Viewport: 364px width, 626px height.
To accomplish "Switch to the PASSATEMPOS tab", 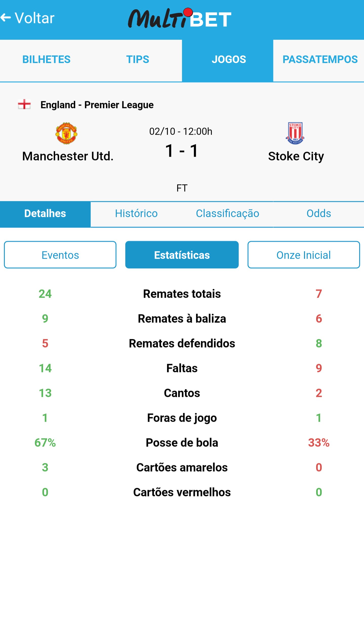I will 320,60.
